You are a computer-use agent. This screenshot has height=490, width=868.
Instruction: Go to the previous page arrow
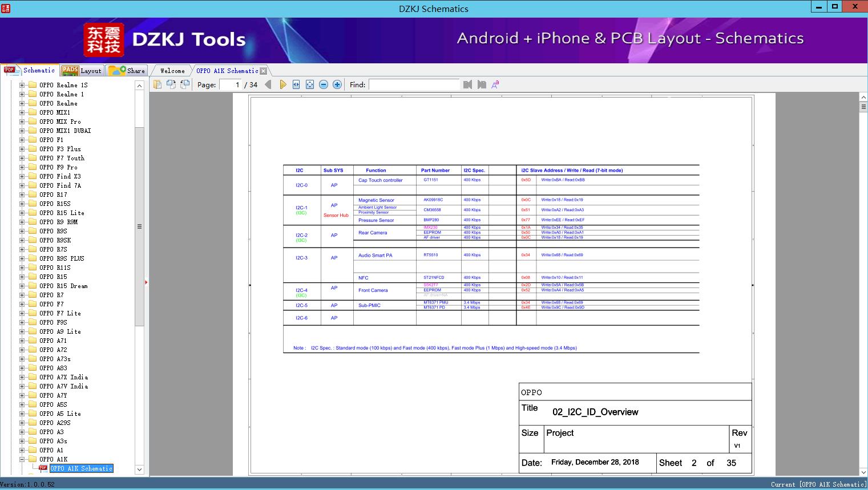[268, 84]
